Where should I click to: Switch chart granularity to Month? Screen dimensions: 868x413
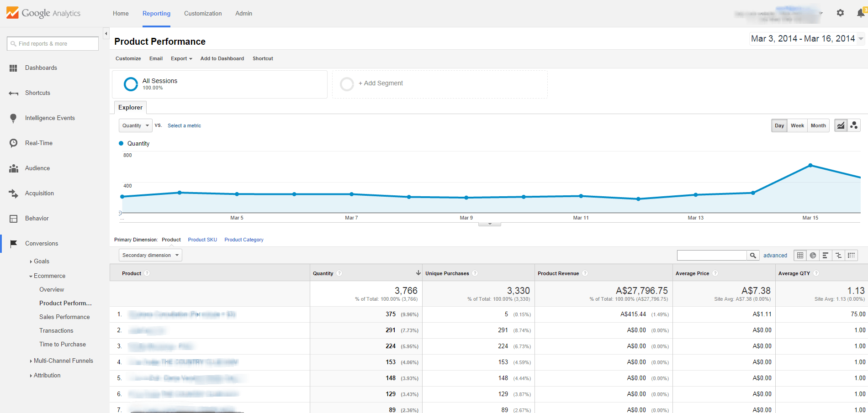(x=818, y=125)
